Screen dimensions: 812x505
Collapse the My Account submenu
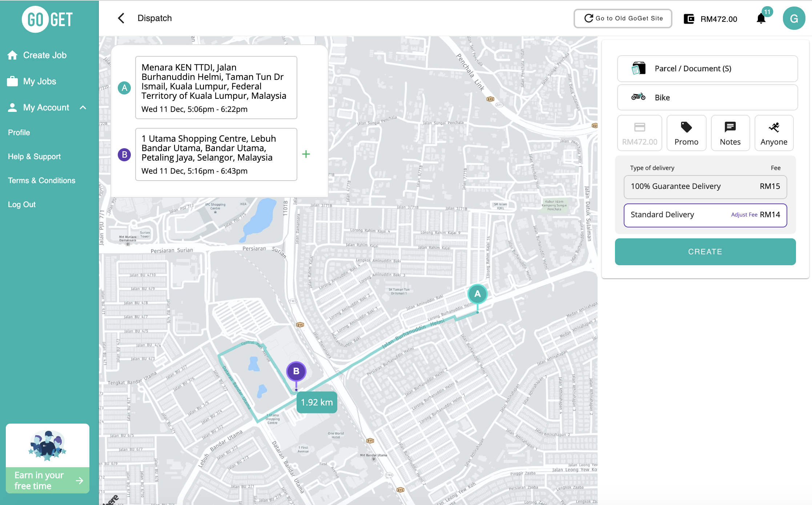pos(83,108)
